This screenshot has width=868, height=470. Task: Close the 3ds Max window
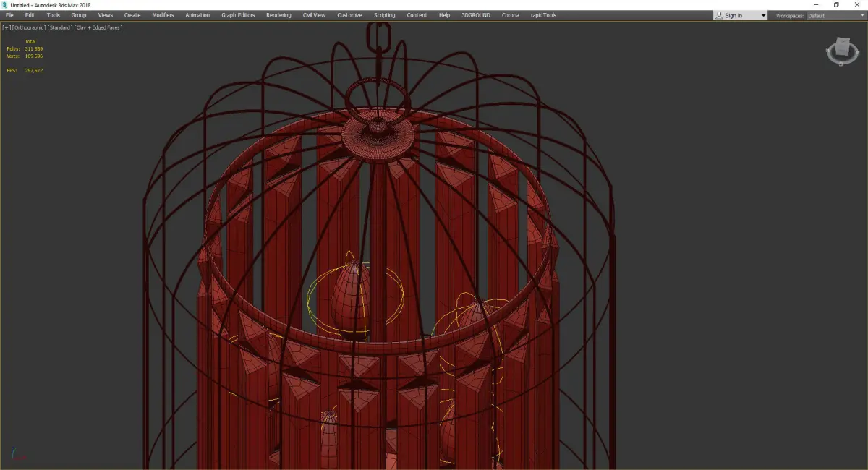coord(856,4)
